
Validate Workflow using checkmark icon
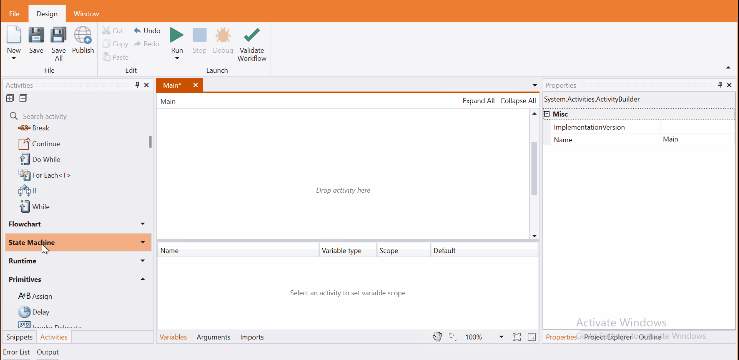pos(252,35)
